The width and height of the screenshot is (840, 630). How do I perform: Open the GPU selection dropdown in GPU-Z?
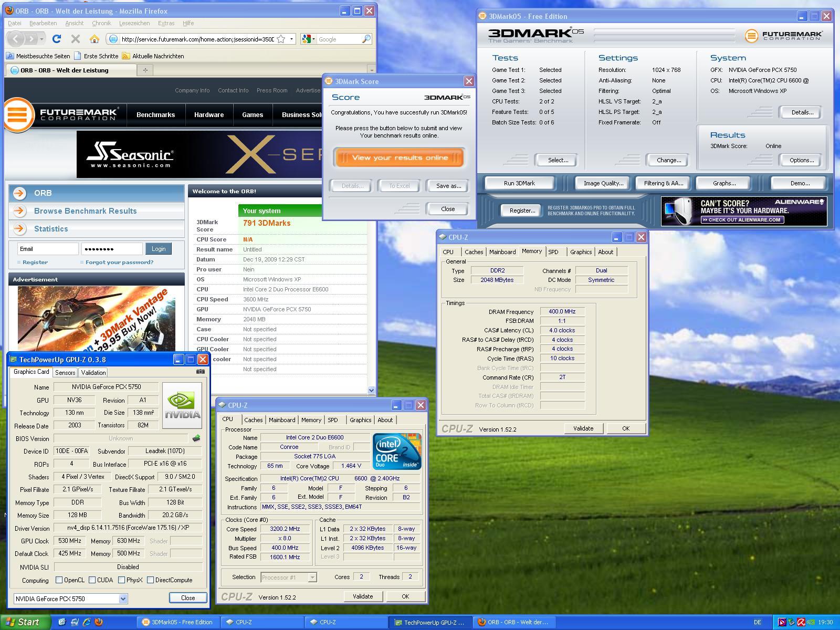123,598
